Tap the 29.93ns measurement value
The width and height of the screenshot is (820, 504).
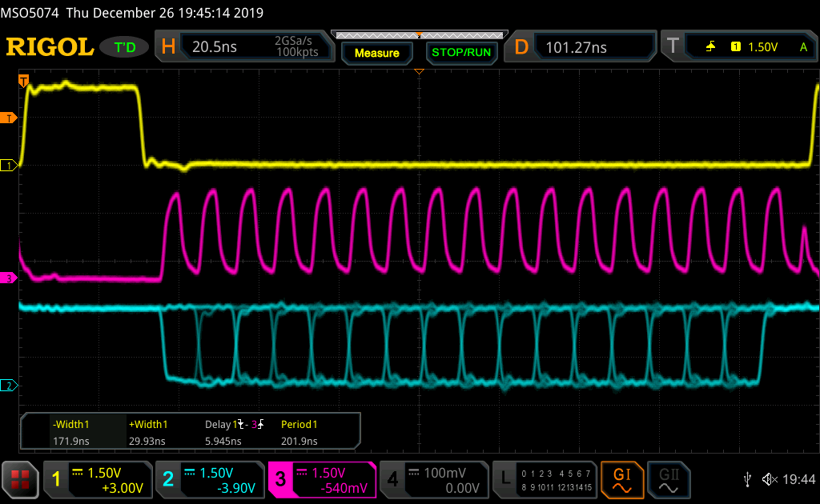[x=147, y=441]
